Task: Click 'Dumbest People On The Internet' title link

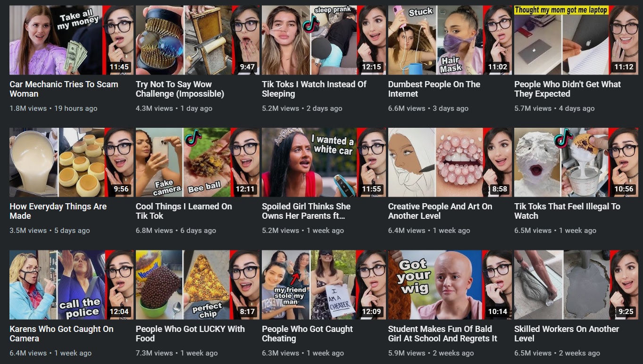Action: 434,89
